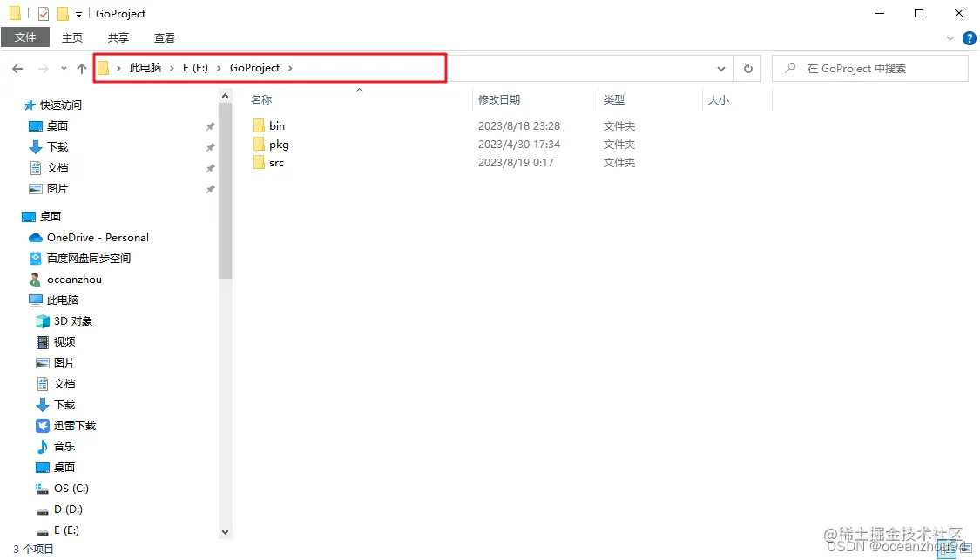Select pkg date 2023/4/30 17:34

(519, 145)
